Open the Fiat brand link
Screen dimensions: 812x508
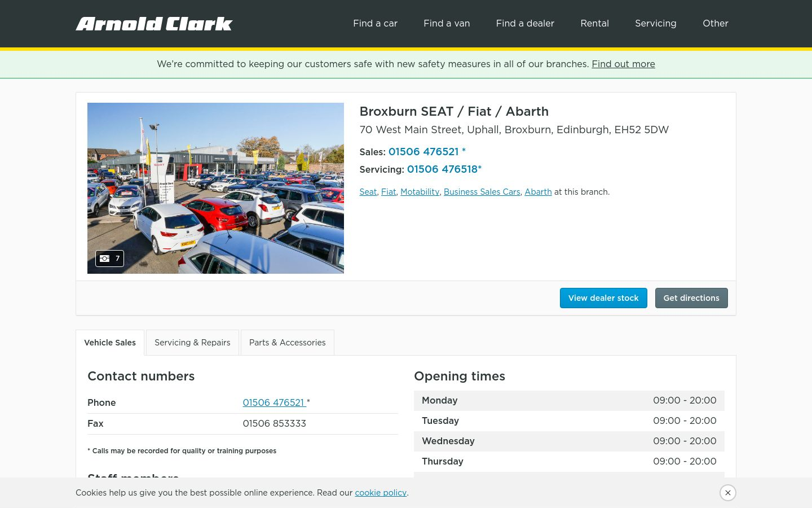coord(389,192)
